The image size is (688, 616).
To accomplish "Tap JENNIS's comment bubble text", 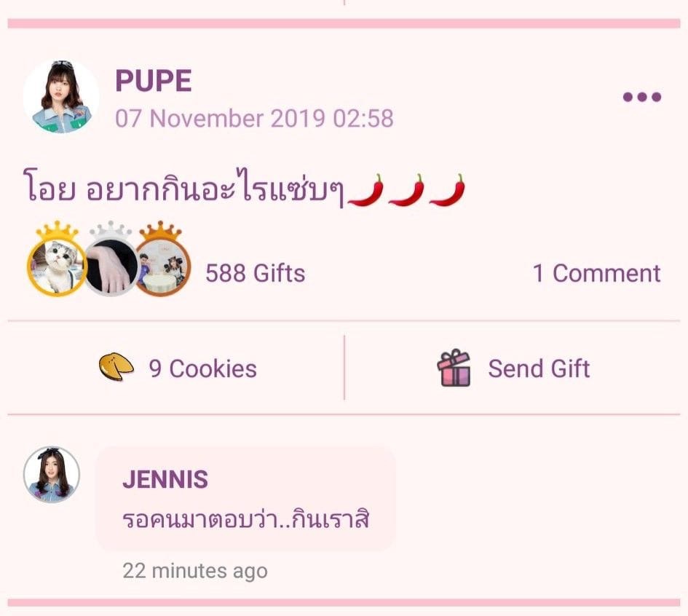I will point(246,519).
